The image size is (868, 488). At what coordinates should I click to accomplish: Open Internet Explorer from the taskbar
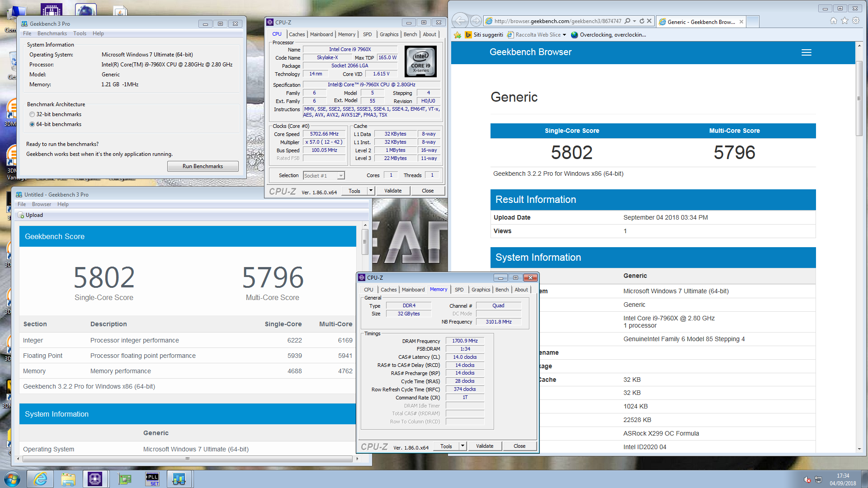click(40, 479)
